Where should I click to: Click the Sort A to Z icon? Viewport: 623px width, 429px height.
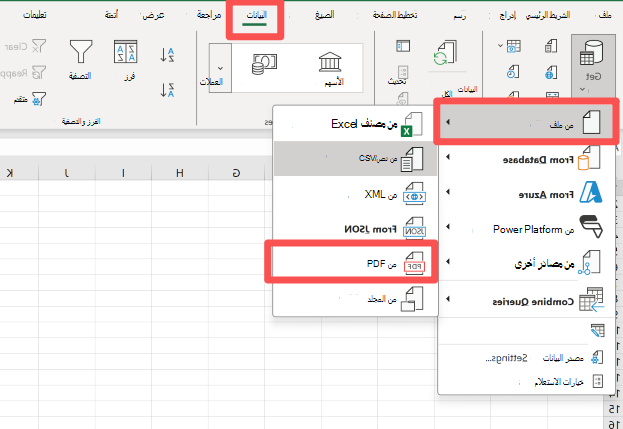click(167, 55)
